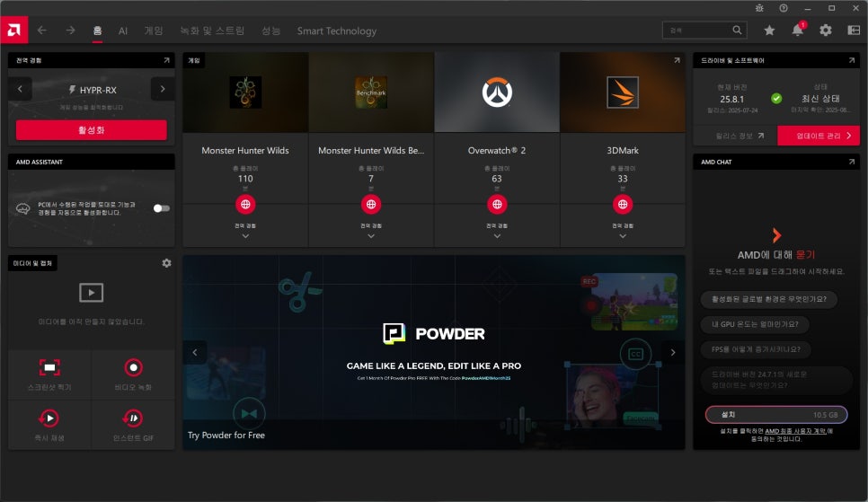Open favorites star icon

click(x=769, y=31)
